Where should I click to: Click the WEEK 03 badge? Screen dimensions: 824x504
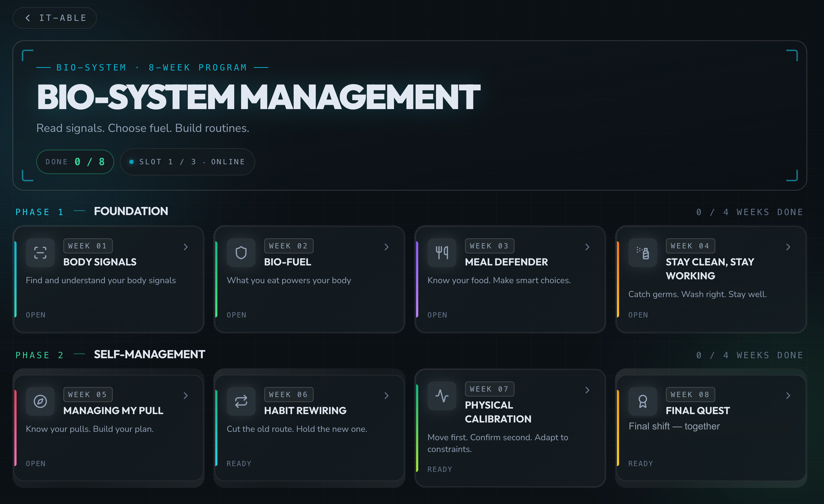[490, 246]
